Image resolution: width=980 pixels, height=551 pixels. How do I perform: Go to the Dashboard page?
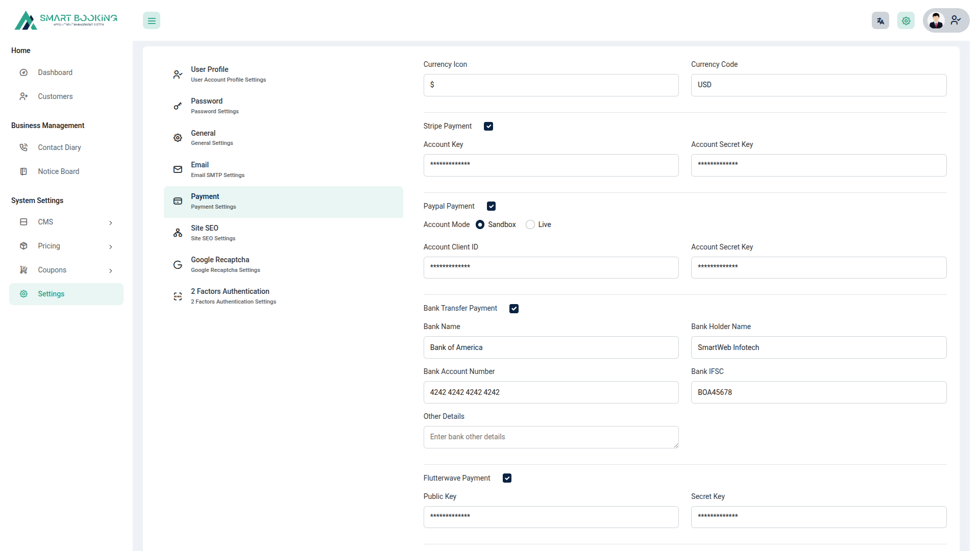tap(55, 72)
